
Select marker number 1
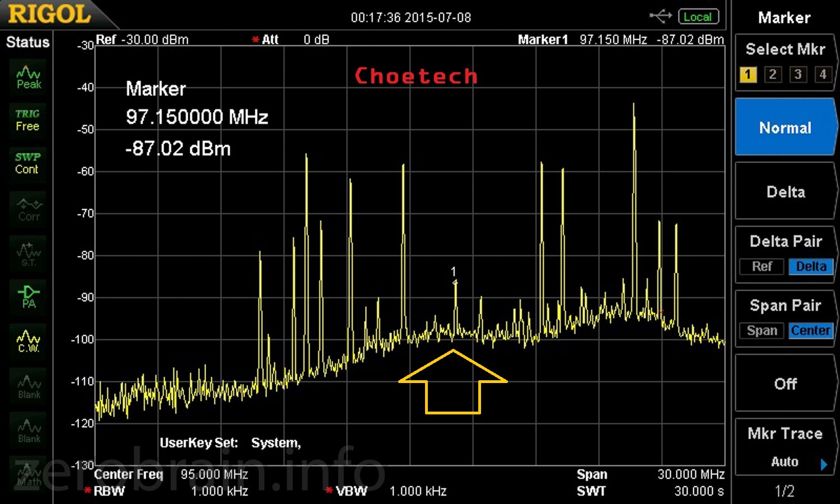tap(748, 74)
